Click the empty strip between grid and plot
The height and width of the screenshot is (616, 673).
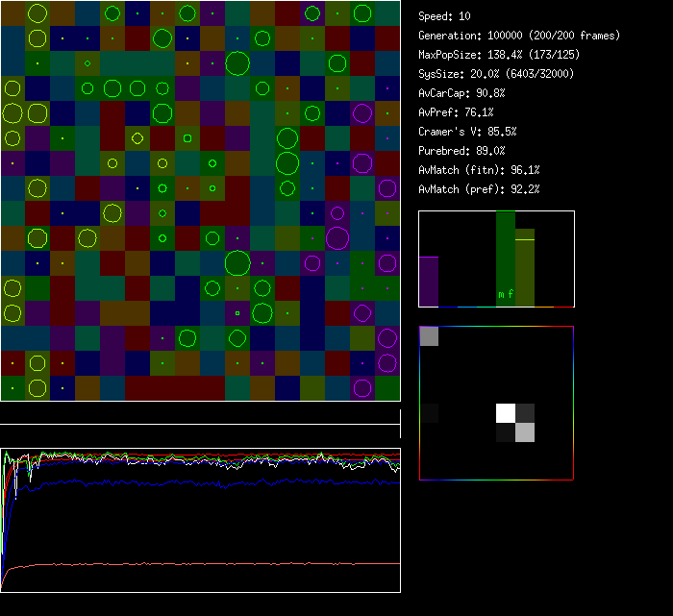pos(200,413)
